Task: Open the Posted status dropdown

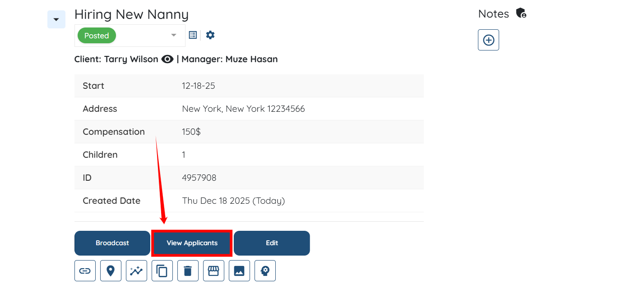Action: 130,36
